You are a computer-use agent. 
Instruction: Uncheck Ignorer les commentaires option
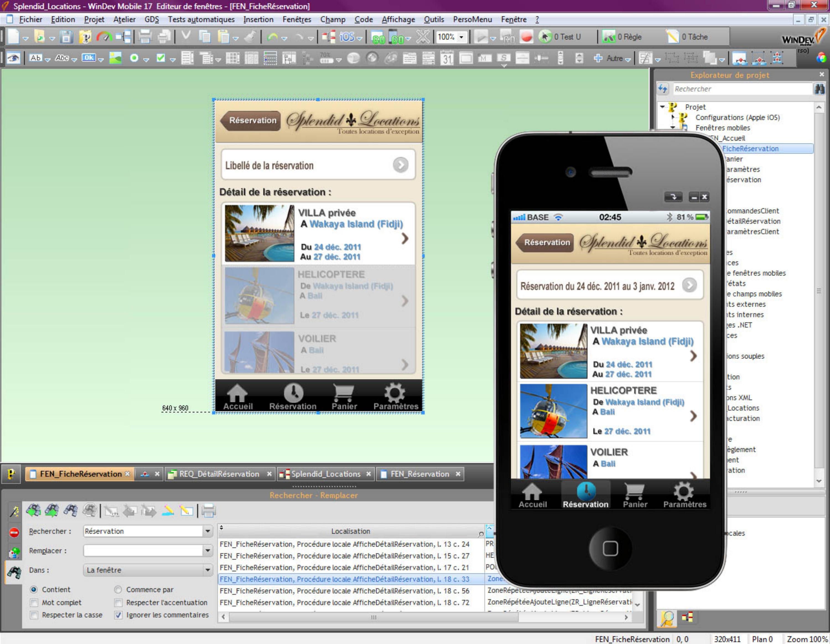[x=119, y=615]
